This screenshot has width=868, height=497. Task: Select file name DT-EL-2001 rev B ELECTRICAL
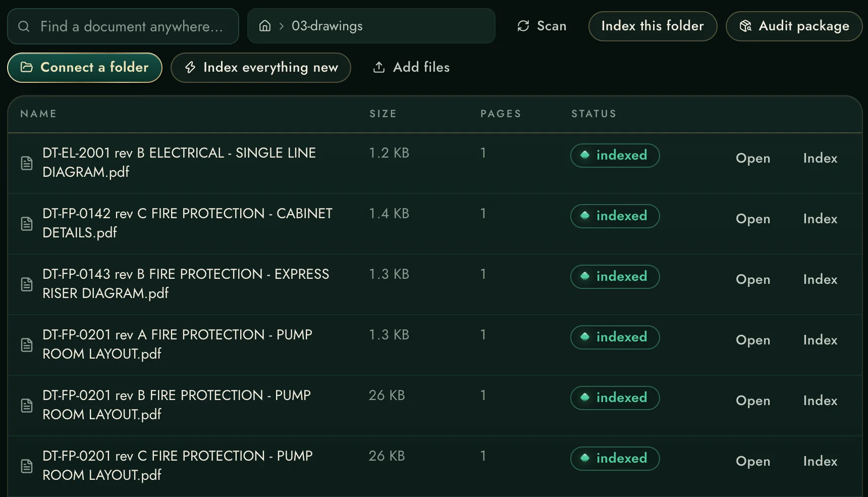pyautogui.click(x=179, y=162)
